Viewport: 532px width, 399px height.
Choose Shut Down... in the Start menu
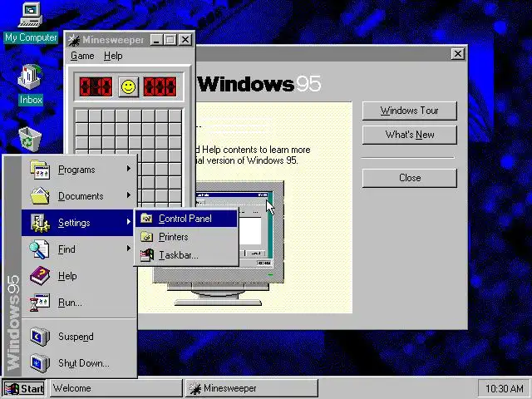pyautogui.click(x=79, y=363)
